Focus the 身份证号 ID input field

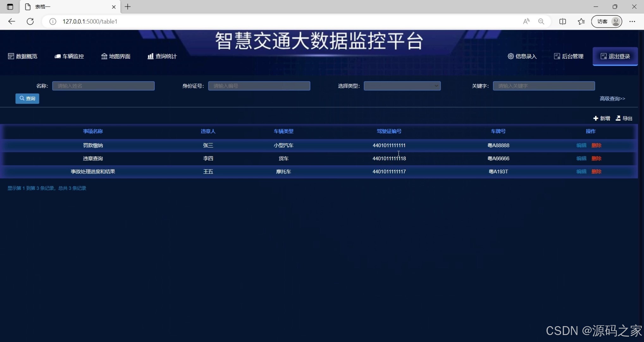tap(259, 86)
